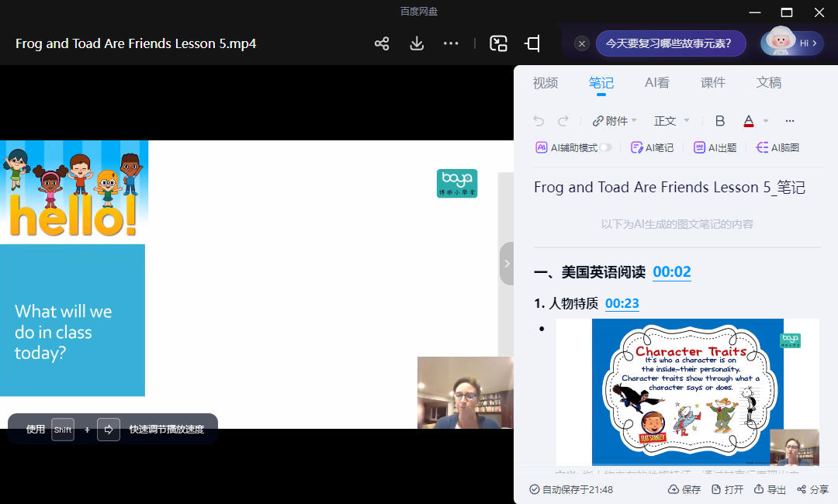The width and height of the screenshot is (838, 504).
Task: Click the AI笔记 button
Action: click(x=652, y=147)
